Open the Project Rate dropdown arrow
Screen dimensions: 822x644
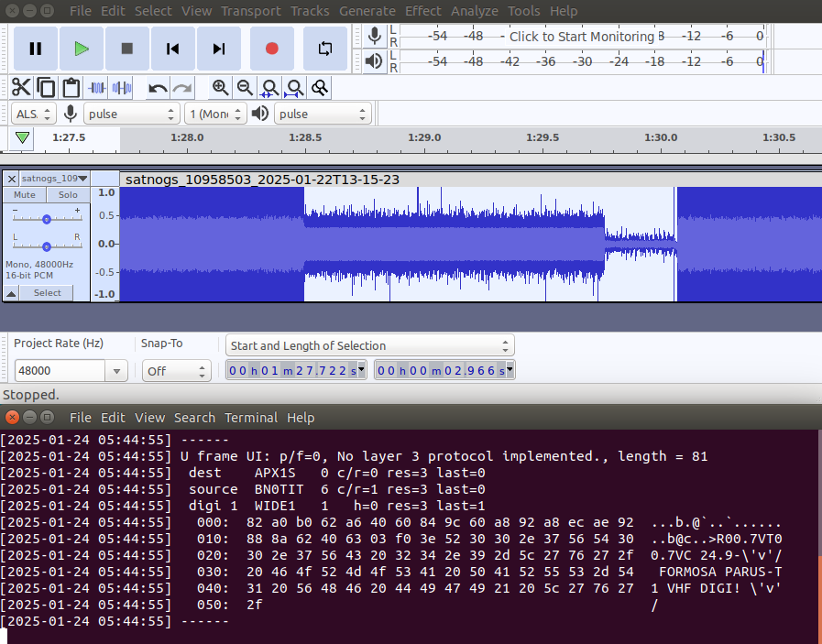pyautogui.click(x=116, y=371)
